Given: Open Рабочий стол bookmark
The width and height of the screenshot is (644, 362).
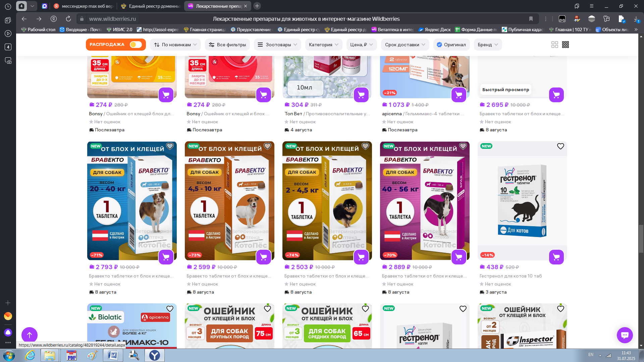Looking at the screenshot, I should pos(38,29).
